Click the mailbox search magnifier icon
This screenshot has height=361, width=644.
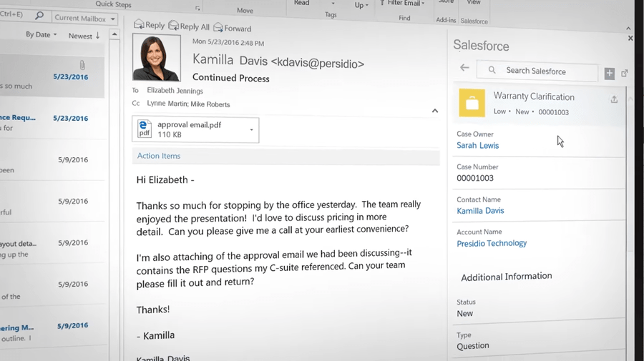tap(39, 16)
